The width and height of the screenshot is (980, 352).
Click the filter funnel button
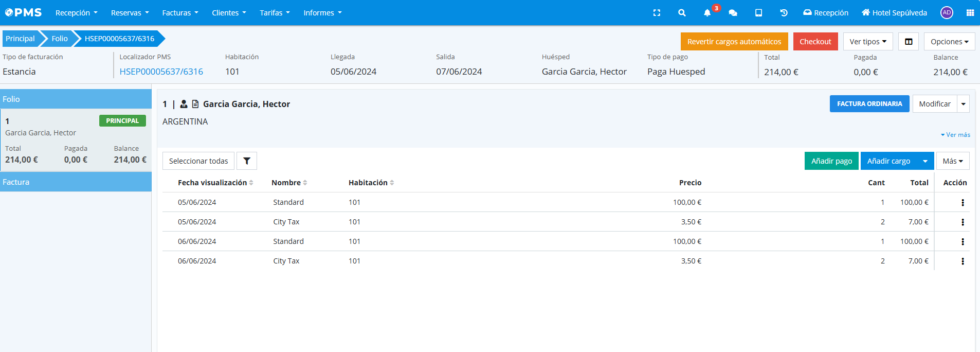tap(247, 161)
